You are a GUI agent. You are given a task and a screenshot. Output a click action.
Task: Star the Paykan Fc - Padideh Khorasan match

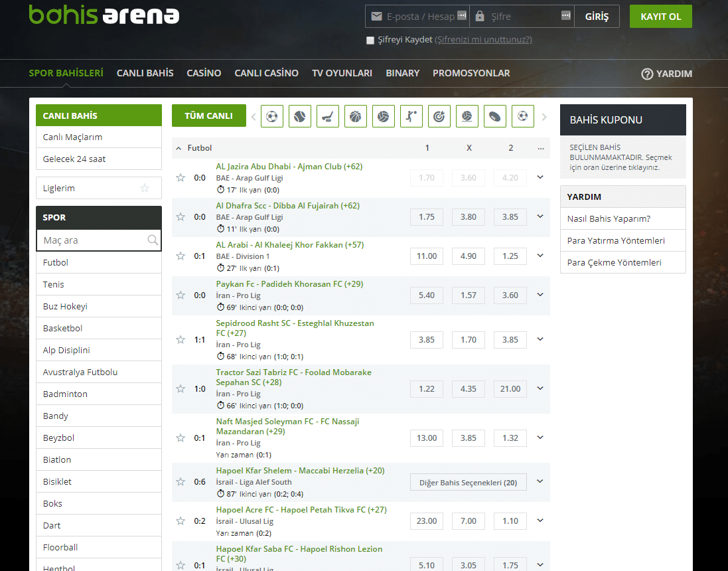pos(180,295)
